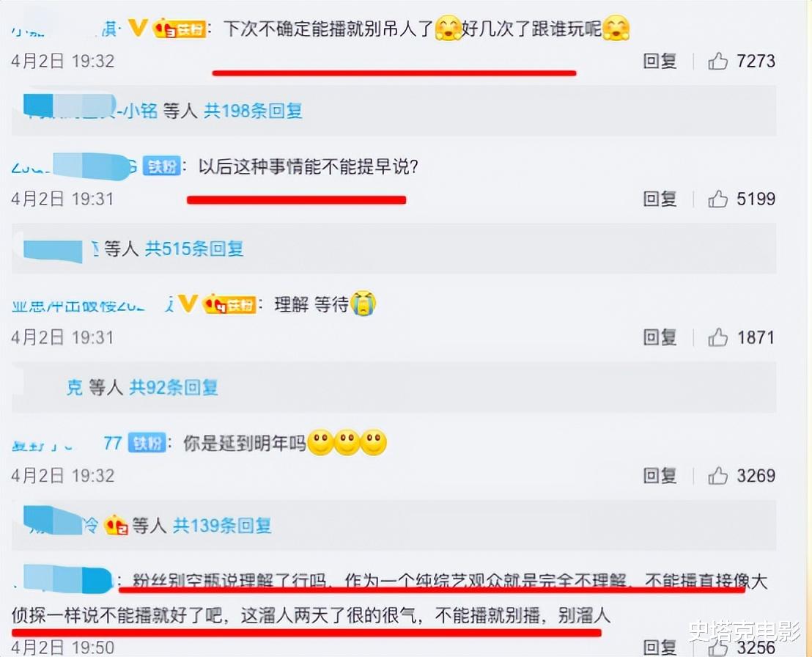Image resolution: width=812 pixels, height=657 pixels.
Task: Click thumbs-up icon next to 5199
Action: pos(717,199)
